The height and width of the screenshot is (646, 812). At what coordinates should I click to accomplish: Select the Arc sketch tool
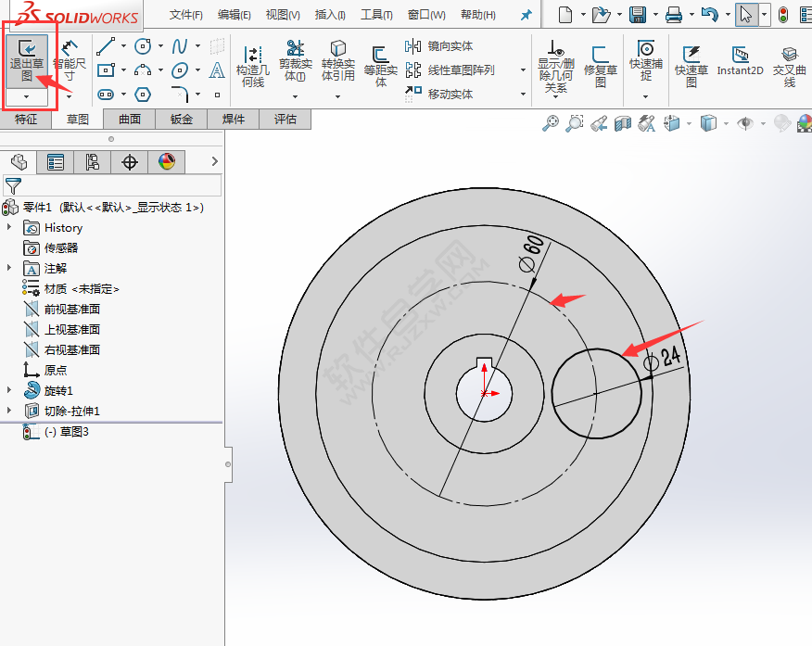143,70
